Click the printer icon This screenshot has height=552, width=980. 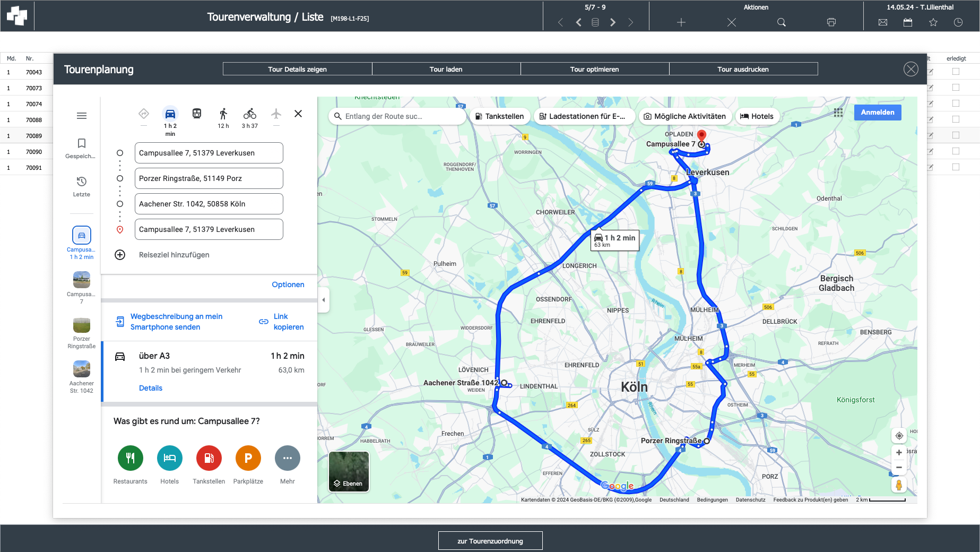pos(831,22)
